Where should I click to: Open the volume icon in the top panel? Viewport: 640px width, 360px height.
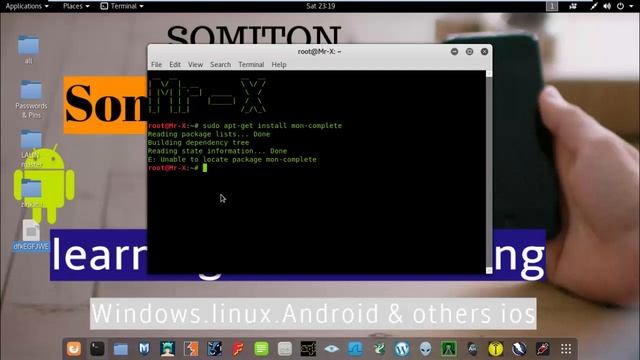(x=607, y=6)
